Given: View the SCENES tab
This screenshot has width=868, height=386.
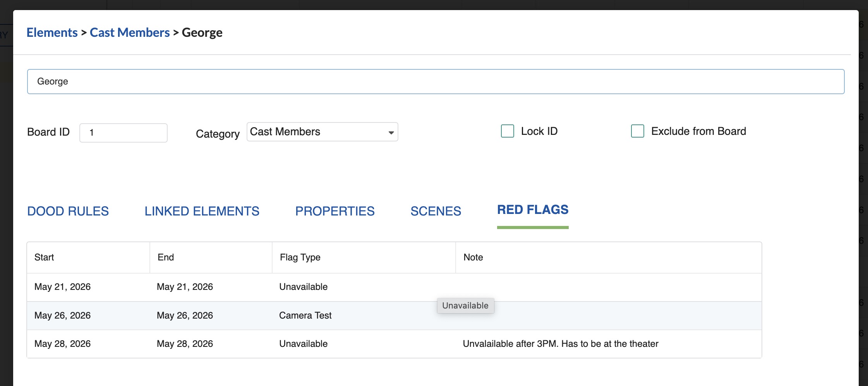Looking at the screenshot, I should (435, 211).
